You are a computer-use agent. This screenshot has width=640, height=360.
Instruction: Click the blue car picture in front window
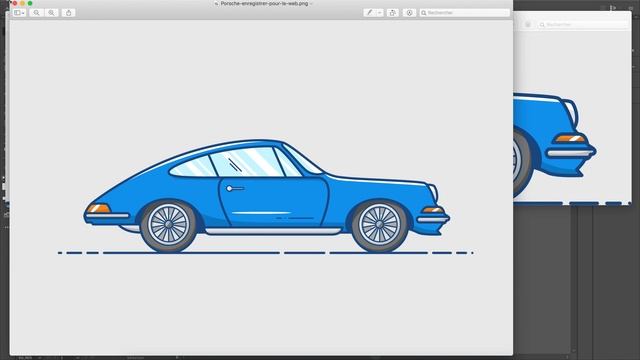[267, 196]
